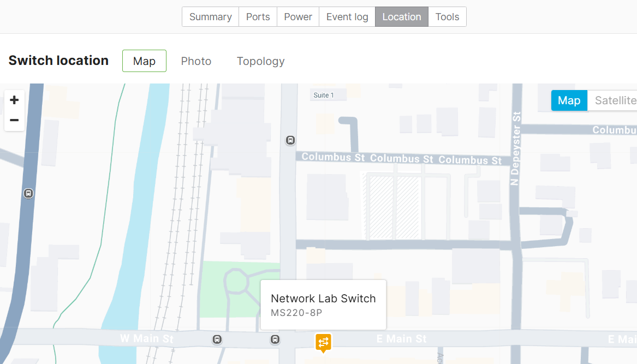Select the Location tab
The height and width of the screenshot is (364, 637).
[x=401, y=17]
